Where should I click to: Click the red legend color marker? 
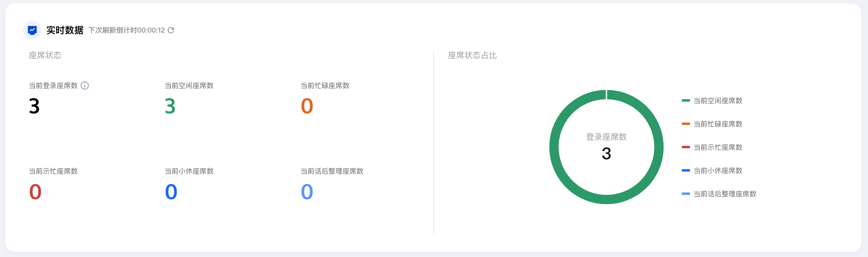pyautogui.click(x=685, y=147)
